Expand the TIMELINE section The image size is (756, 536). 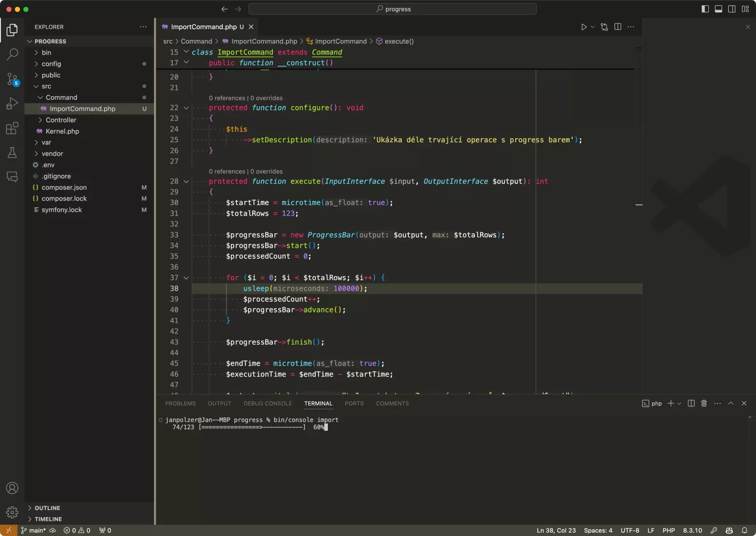(x=90, y=519)
